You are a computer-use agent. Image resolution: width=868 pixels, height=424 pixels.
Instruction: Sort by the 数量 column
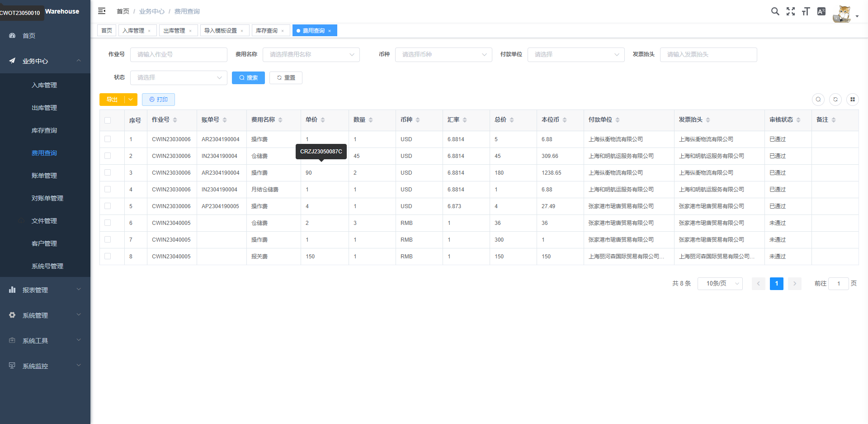pyautogui.click(x=371, y=120)
